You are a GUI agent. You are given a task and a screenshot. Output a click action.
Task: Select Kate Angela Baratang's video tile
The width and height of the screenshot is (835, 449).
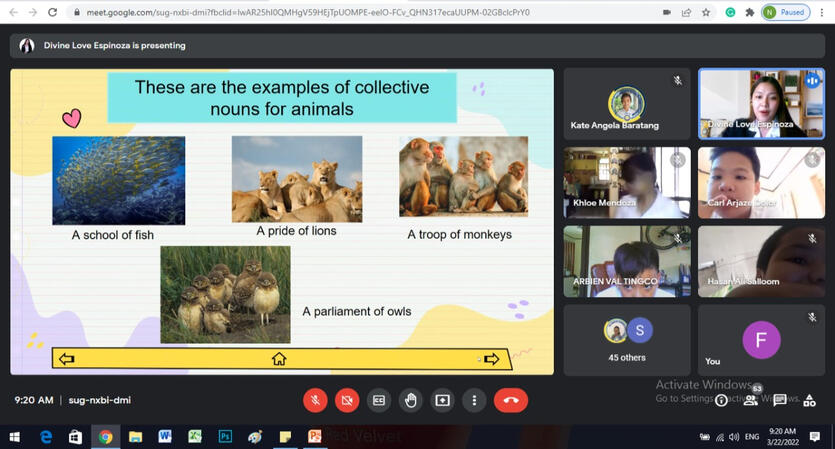click(x=627, y=102)
